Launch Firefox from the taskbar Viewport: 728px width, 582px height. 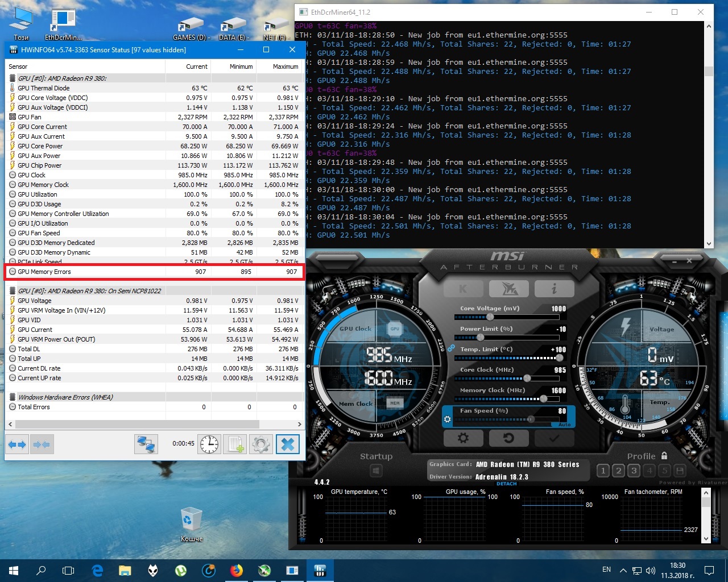(x=237, y=571)
